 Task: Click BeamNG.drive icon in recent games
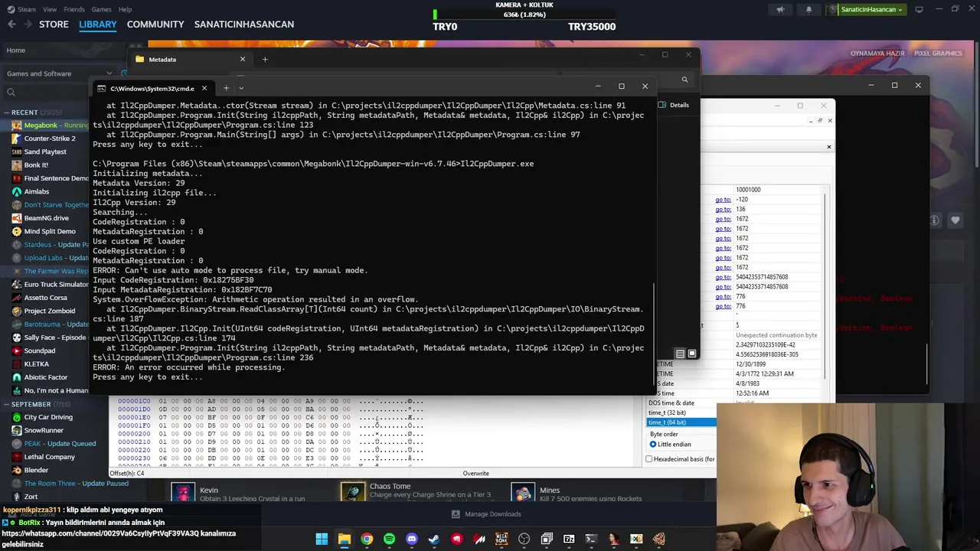[16, 218]
